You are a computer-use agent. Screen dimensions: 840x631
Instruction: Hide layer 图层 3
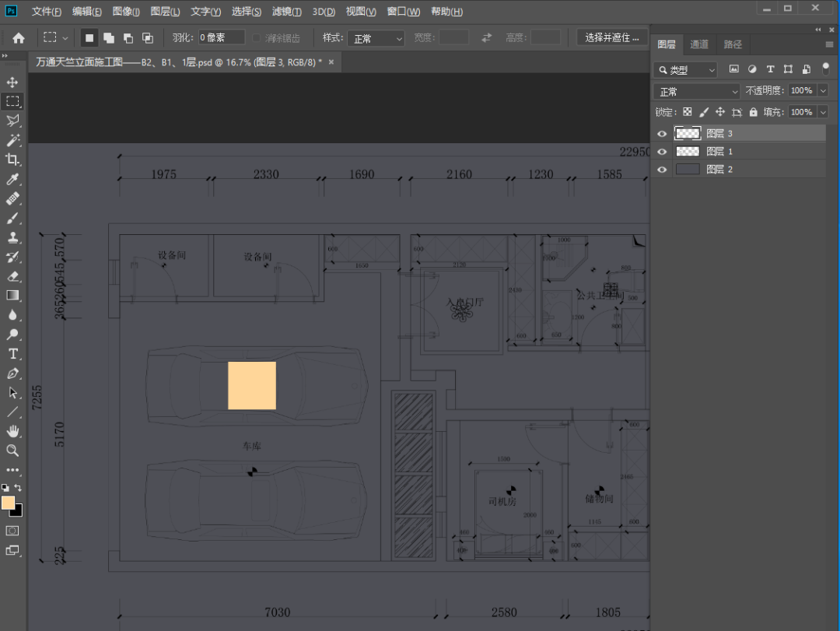tap(662, 134)
